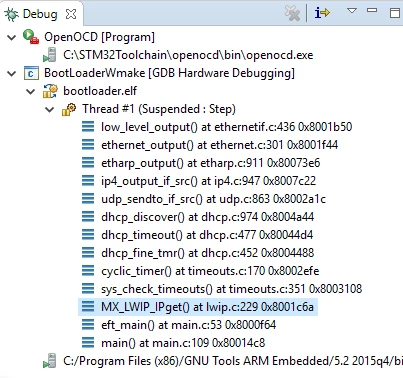Minimize the Debug view panel
This screenshot has width=403, height=378.
pos(372,10)
